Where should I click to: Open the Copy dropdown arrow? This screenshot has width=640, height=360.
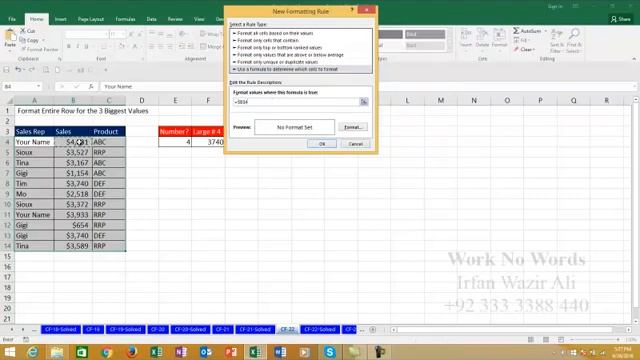43,40
